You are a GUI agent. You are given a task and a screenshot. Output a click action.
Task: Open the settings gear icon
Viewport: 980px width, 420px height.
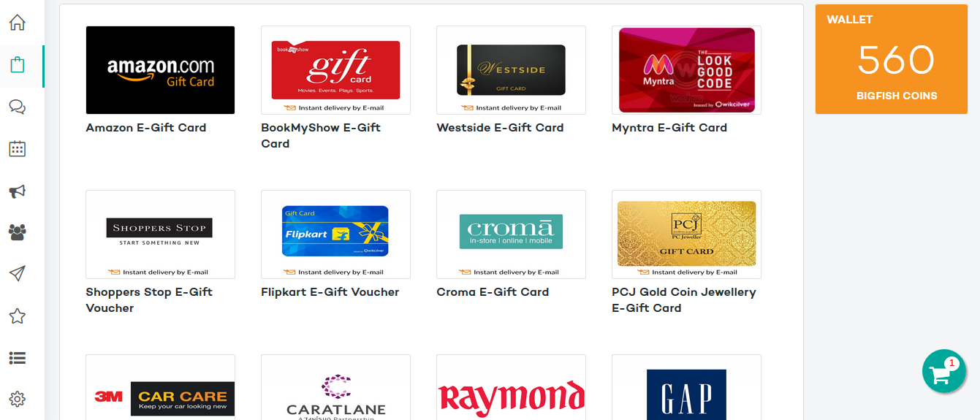coord(18,400)
